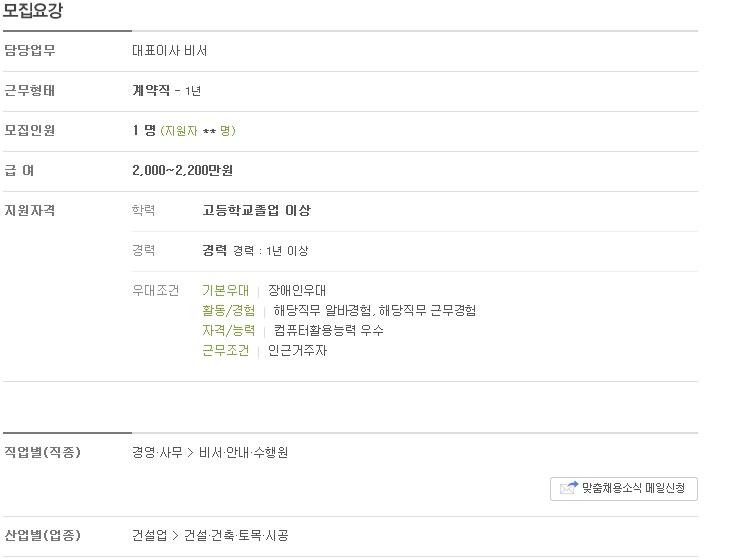
Task: Open the 비서·안내·수행원 category link
Action: click(244, 452)
